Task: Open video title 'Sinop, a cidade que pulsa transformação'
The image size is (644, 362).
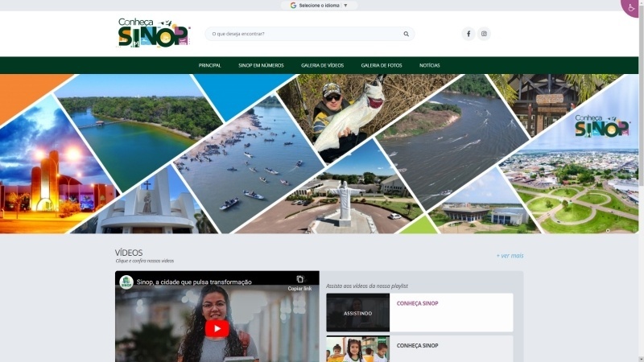Action: click(194, 282)
